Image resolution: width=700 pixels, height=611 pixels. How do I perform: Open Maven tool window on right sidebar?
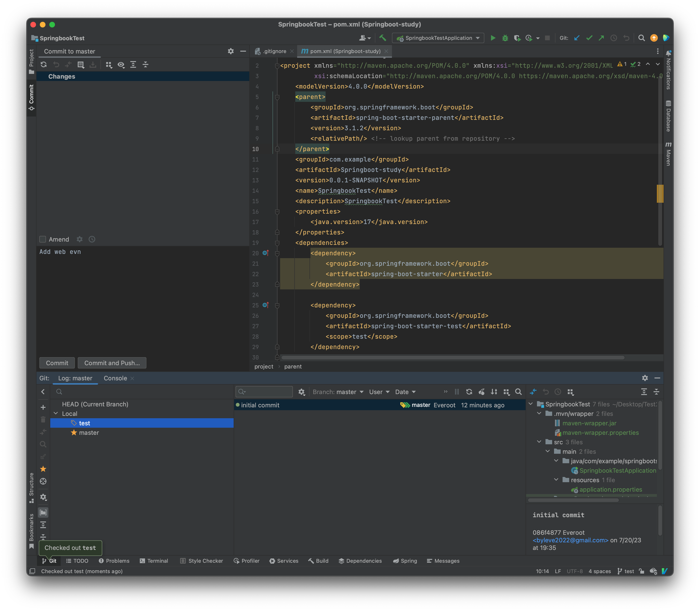pos(668,154)
